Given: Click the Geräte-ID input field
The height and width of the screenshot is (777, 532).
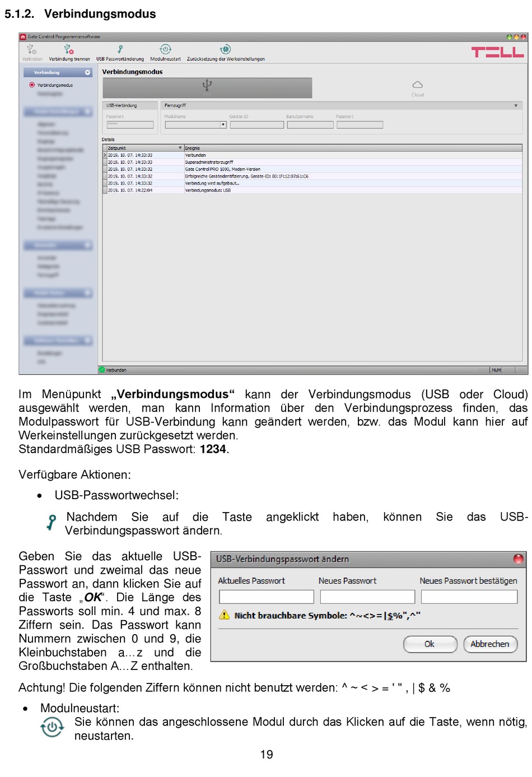Looking at the screenshot, I should coord(257,125).
